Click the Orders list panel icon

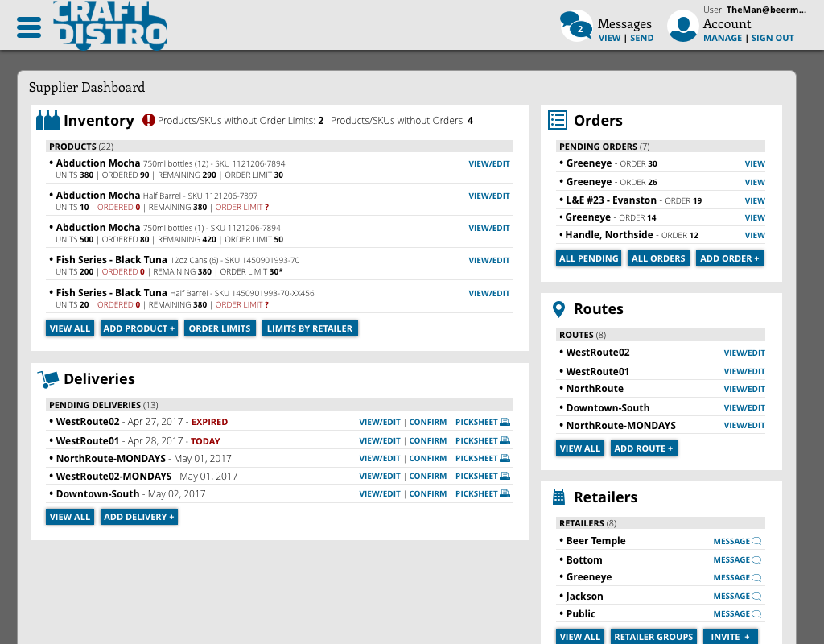[x=557, y=119]
